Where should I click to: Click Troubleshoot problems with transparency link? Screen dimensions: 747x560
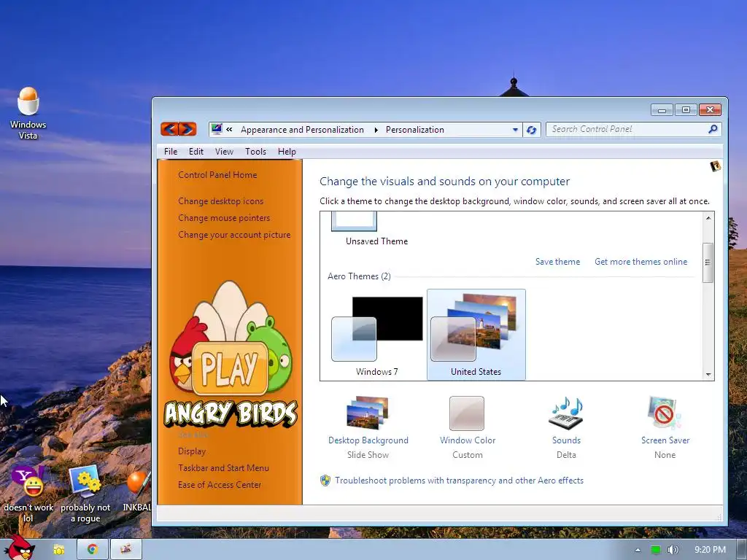coord(459,481)
